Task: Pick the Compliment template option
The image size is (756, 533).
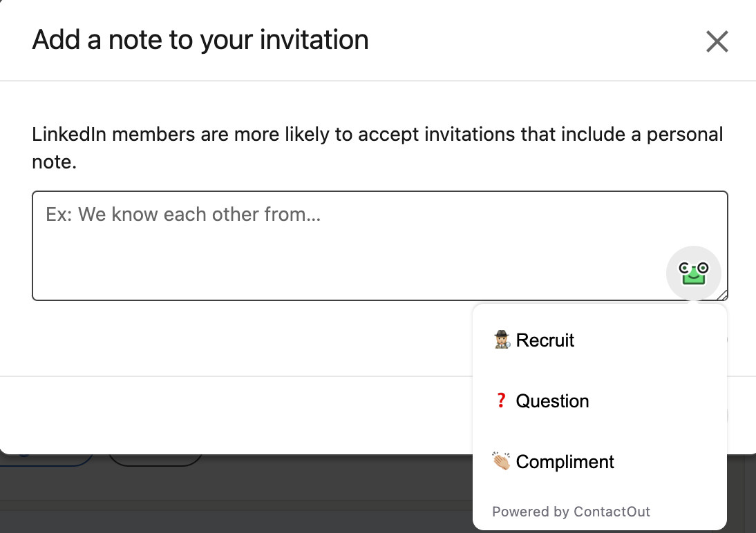Action: [x=565, y=462]
